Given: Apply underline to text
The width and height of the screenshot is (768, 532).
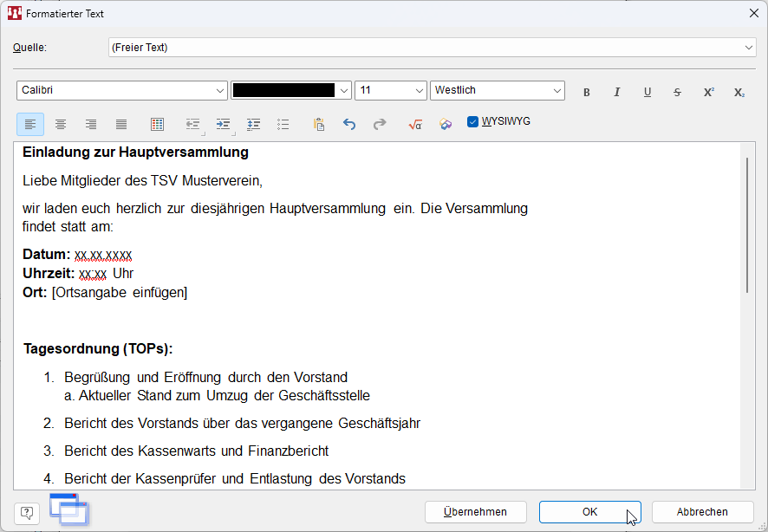Looking at the screenshot, I should pyautogui.click(x=648, y=92).
